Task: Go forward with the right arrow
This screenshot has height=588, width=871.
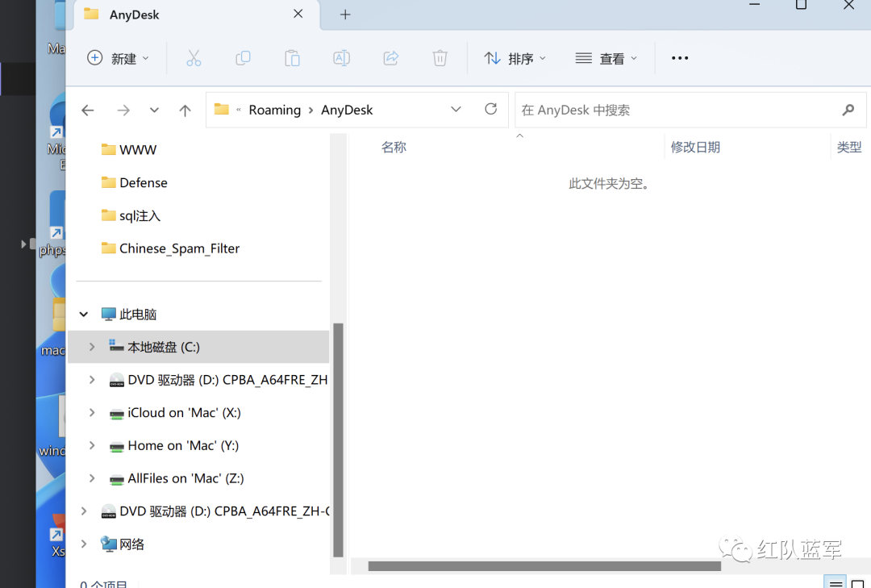Action: 123,110
